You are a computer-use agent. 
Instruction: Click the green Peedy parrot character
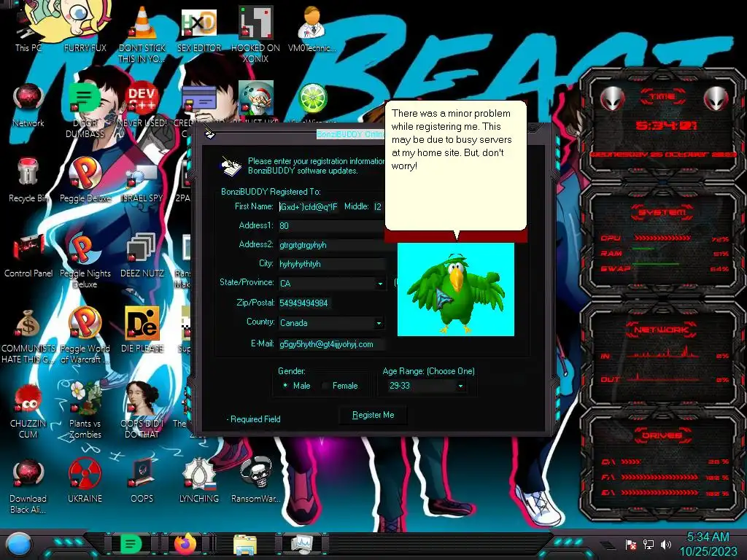pos(455,293)
